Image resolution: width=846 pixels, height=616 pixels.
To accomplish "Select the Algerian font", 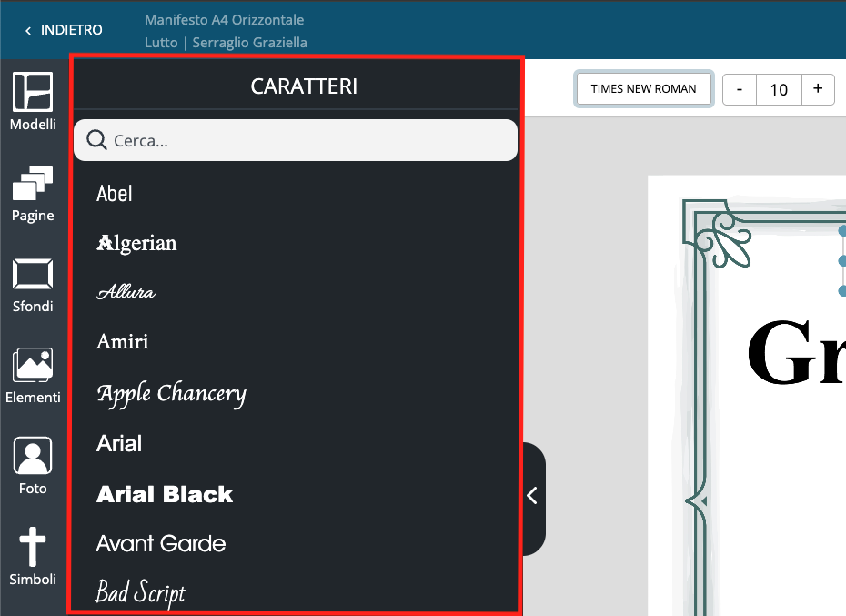I will [x=136, y=243].
